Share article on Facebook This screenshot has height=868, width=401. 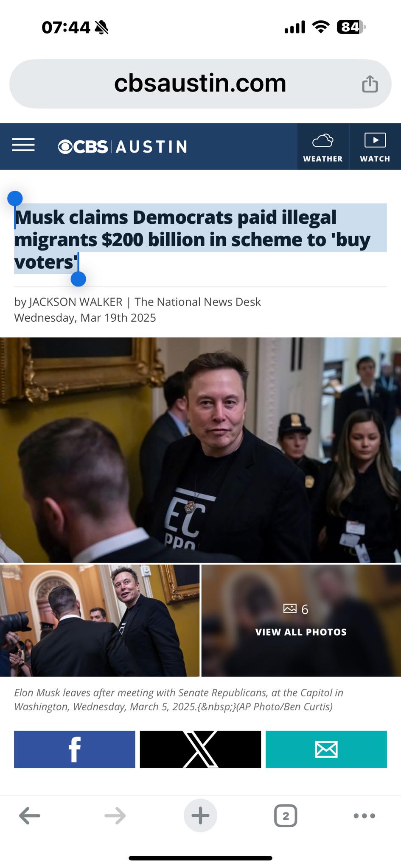coord(75,749)
